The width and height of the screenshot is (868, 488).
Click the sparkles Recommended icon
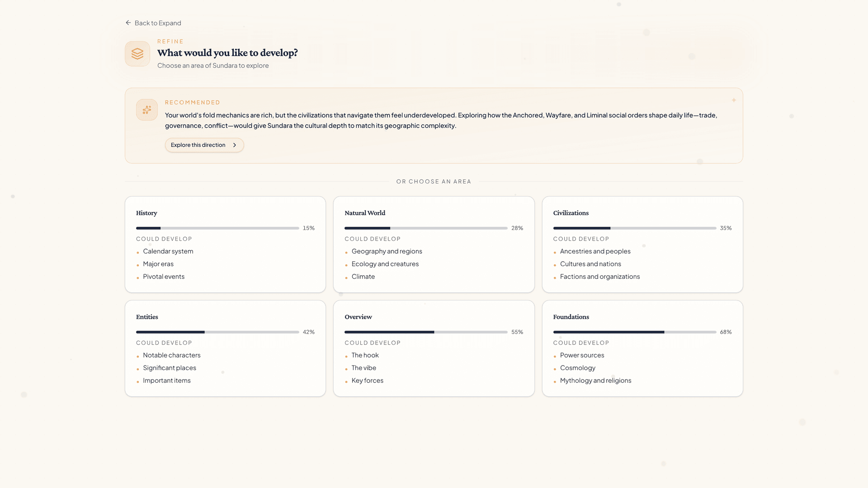pyautogui.click(x=147, y=110)
